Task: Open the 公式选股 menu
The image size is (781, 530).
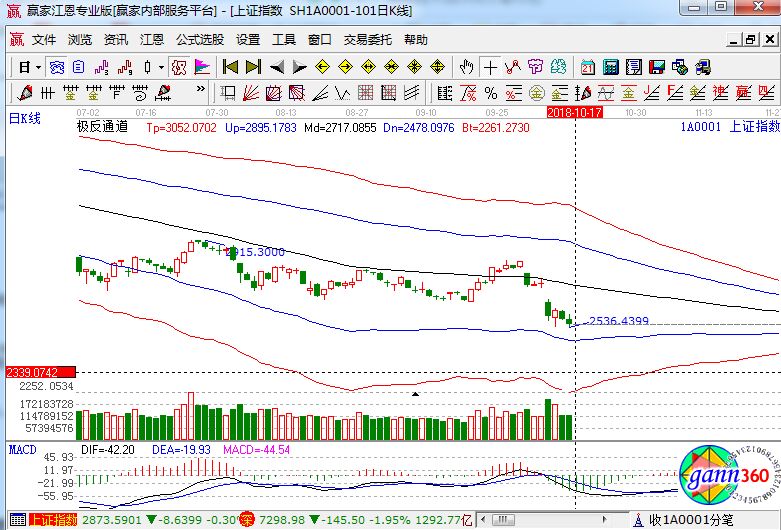Action: pyautogui.click(x=200, y=40)
